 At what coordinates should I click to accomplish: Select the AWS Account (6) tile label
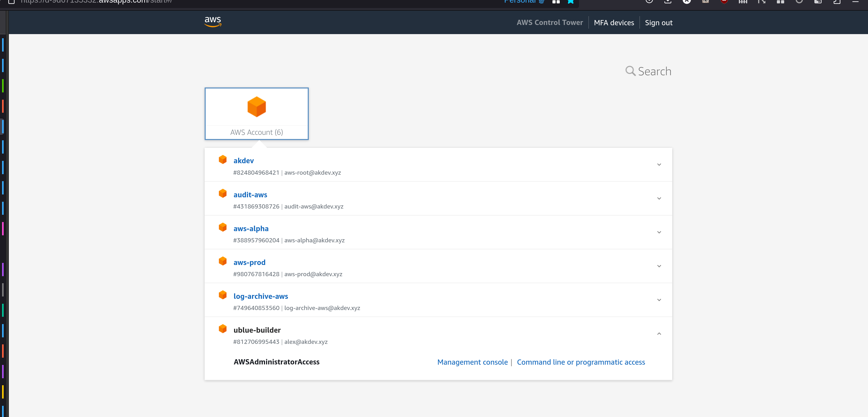[x=256, y=132]
